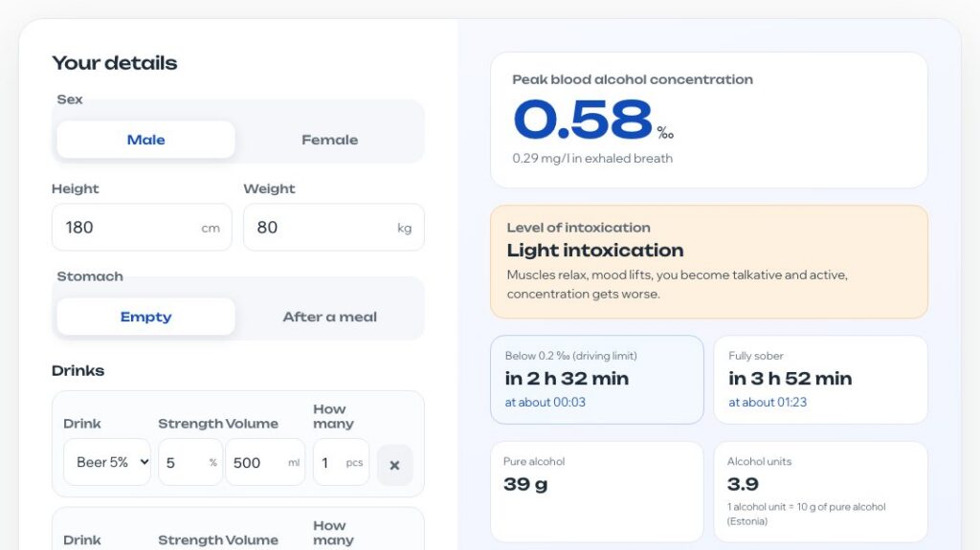Choose After a meal option
980x550 pixels.
[329, 317]
